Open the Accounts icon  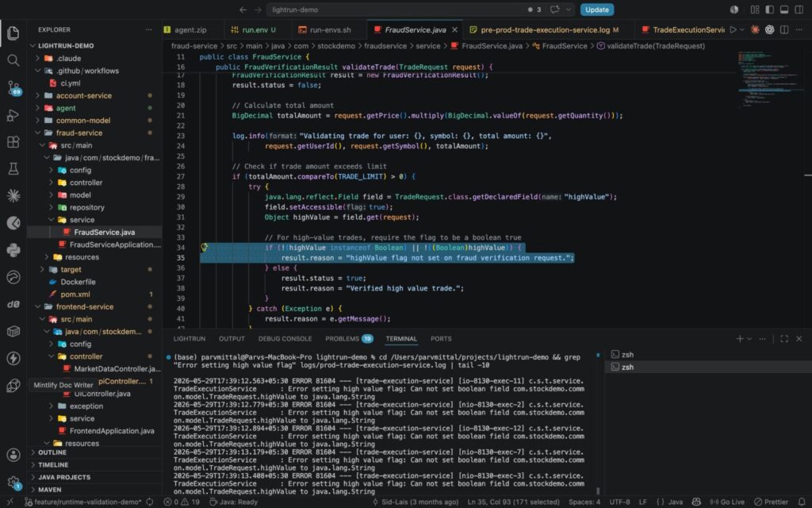[x=13, y=455]
